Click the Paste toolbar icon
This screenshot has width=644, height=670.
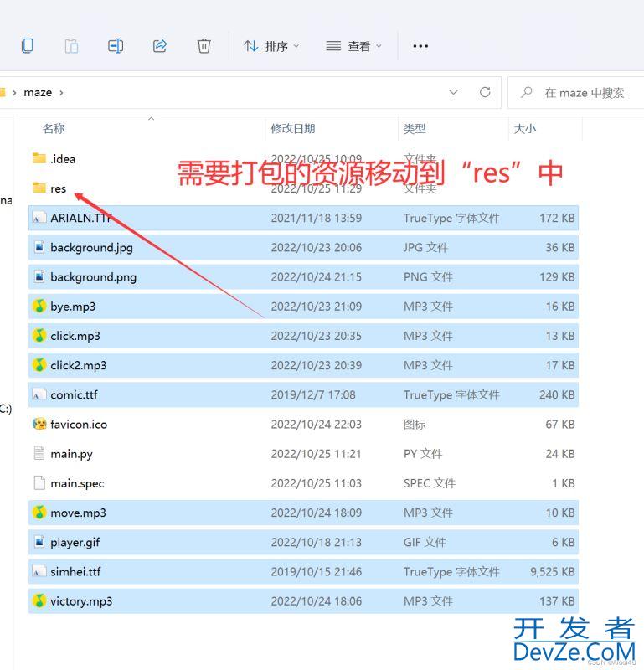71,46
